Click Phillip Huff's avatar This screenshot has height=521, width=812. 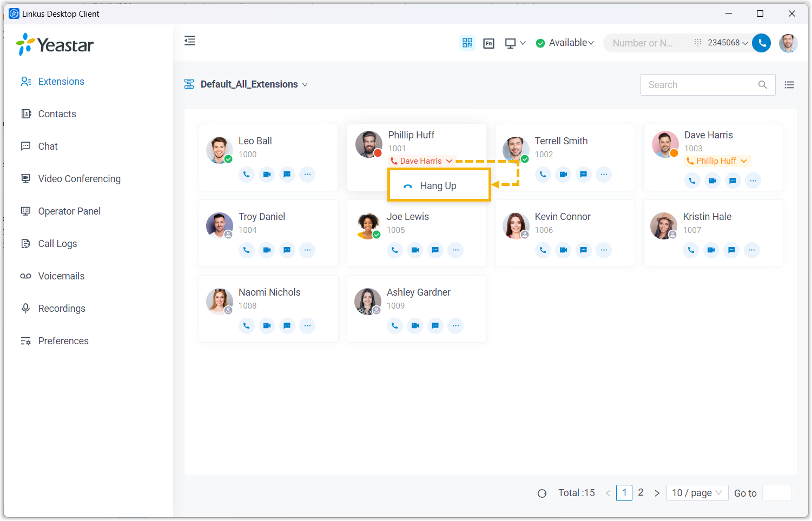(369, 144)
